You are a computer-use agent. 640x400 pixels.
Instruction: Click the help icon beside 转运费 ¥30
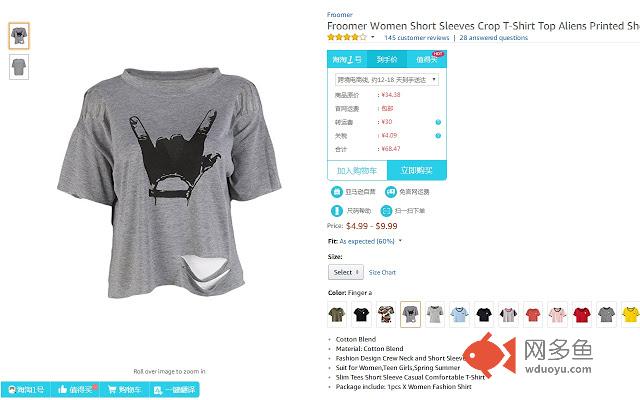pyautogui.click(x=438, y=122)
